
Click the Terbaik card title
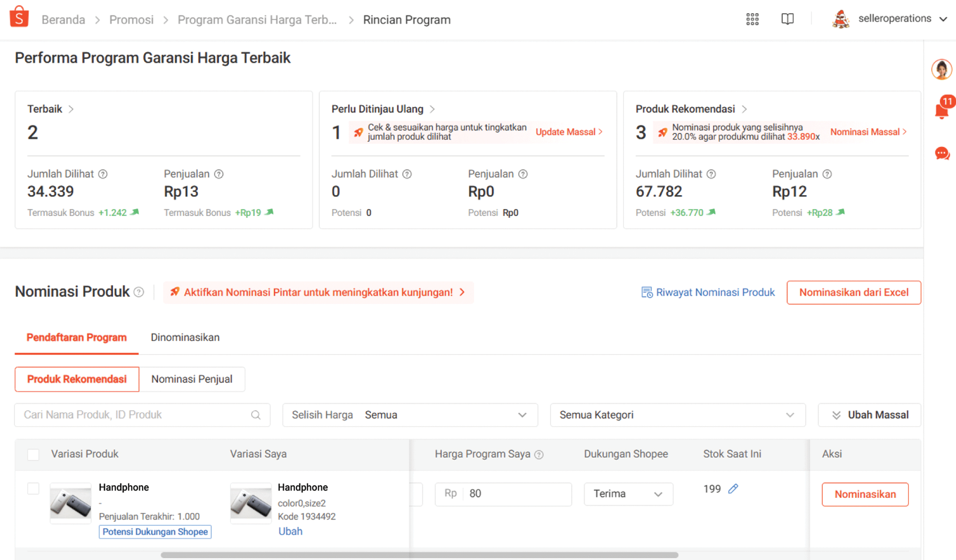point(45,109)
